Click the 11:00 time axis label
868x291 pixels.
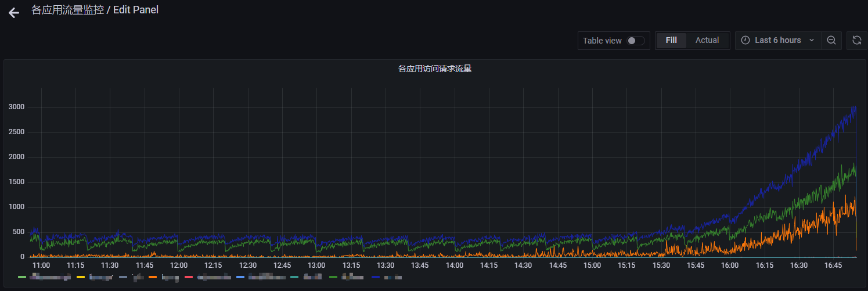(x=41, y=265)
